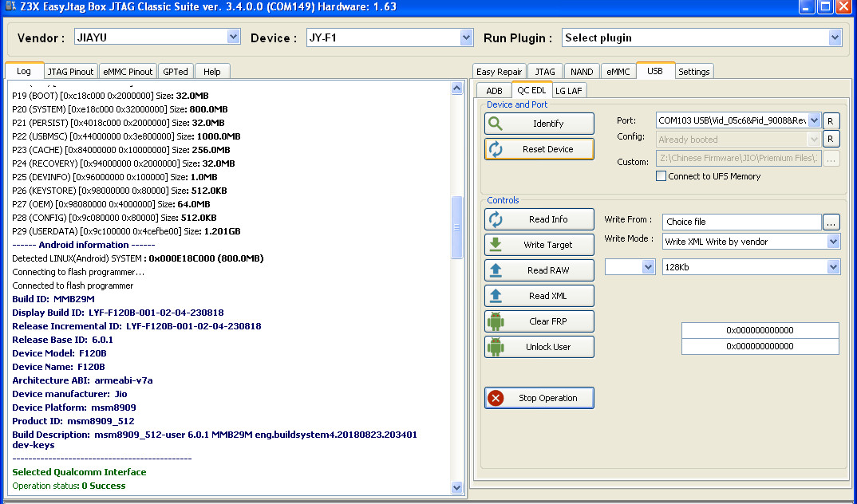Image resolution: width=857 pixels, height=504 pixels.
Task: Expand the Run Plugin select list
Action: point(835,37)
